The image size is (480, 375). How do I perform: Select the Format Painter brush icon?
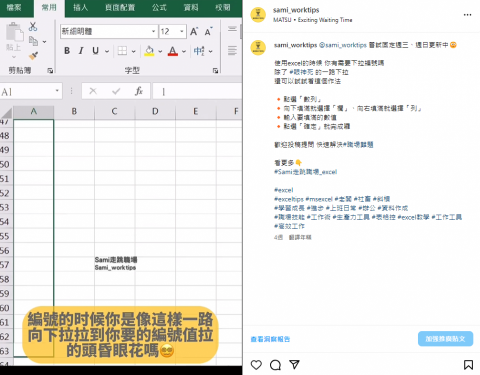point(33,55)
